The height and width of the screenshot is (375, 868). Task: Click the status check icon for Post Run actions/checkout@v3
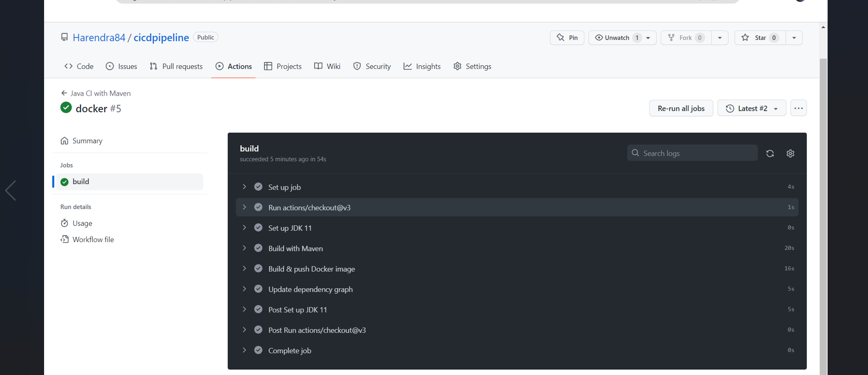click(x=258, y=330)
